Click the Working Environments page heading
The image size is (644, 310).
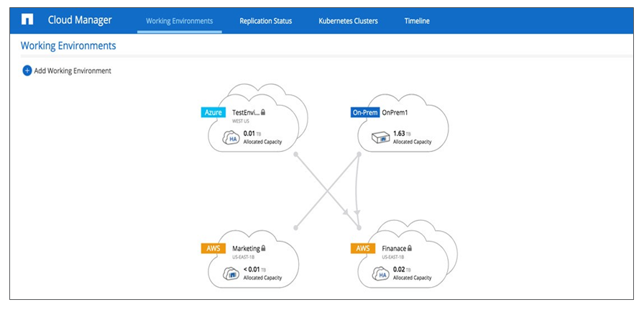(68, 45)
